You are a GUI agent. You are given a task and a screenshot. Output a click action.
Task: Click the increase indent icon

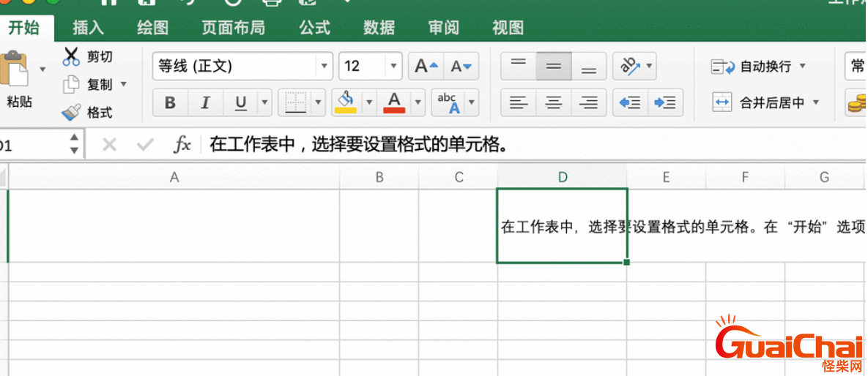[664, 103]
